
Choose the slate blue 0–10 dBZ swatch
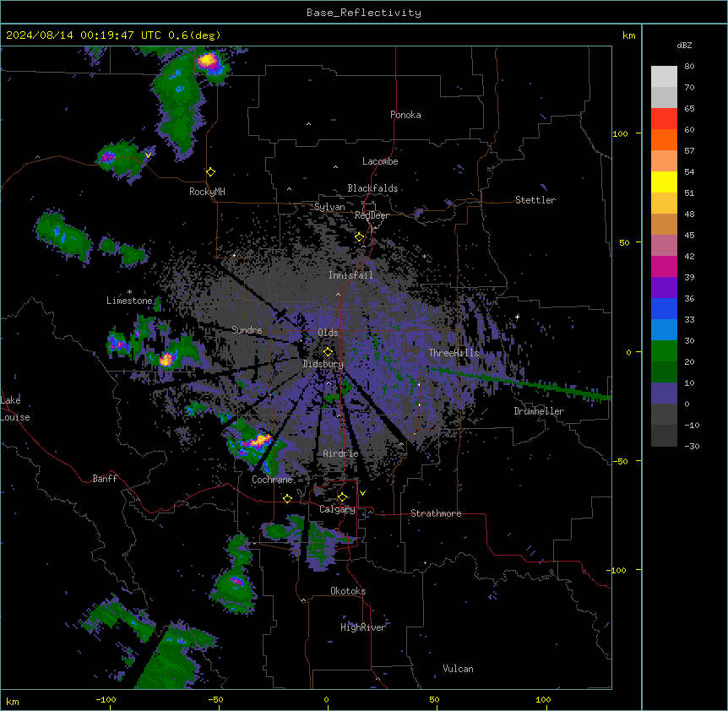[x=664, y=393]
